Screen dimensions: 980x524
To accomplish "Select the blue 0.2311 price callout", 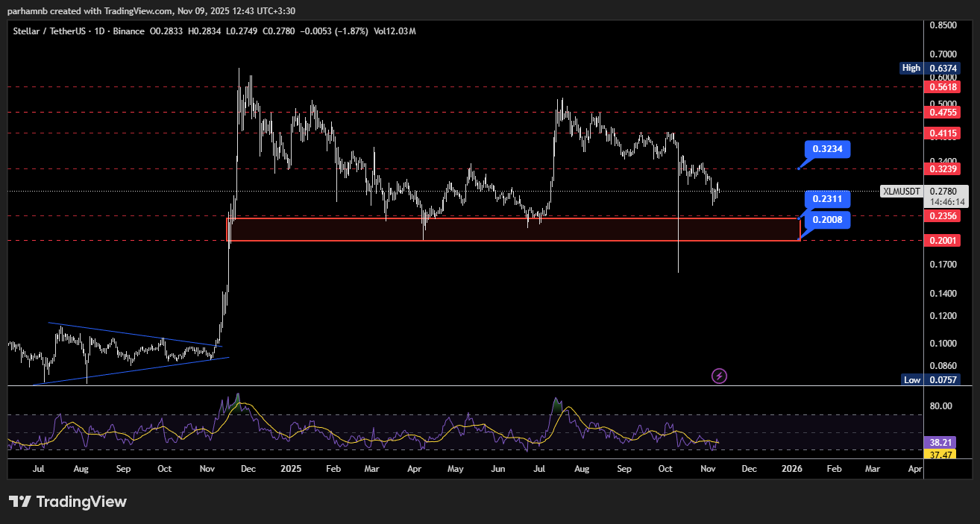I will pos(827,199).
